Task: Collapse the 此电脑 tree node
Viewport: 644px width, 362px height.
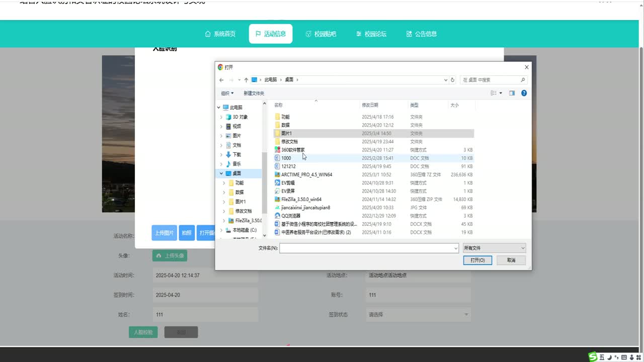Action: 219,108
